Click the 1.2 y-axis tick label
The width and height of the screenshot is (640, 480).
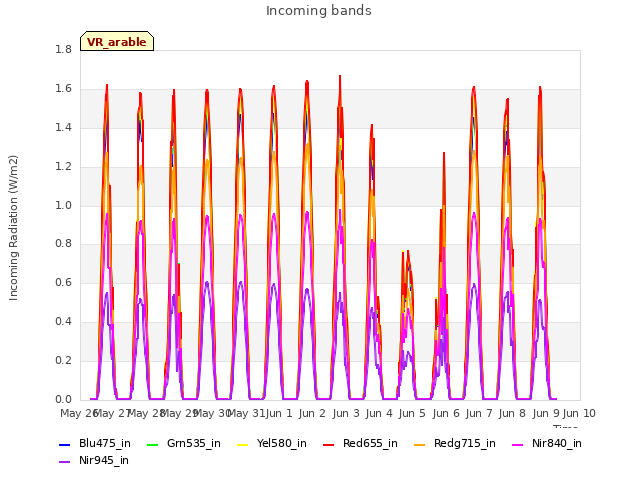63,167
